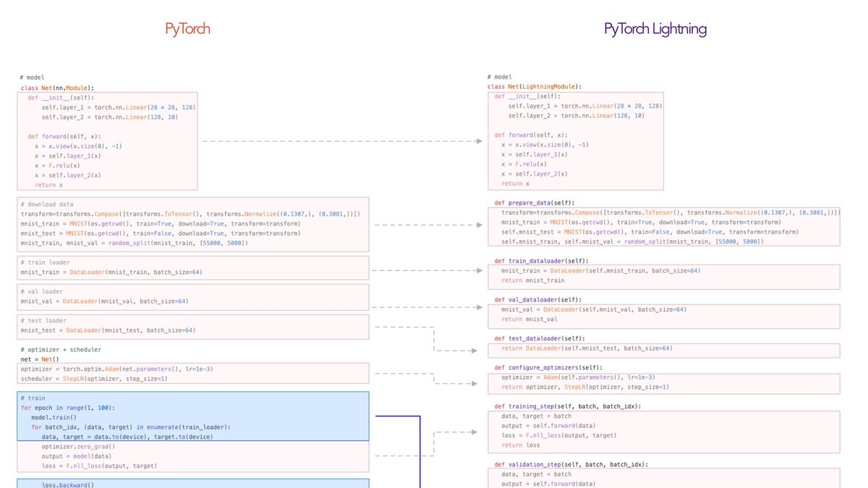Click 'mnist_val = DataLoader(self.mnist_val, batch_size=64)' line
This screenshot has height=488, width=868.
594,309
